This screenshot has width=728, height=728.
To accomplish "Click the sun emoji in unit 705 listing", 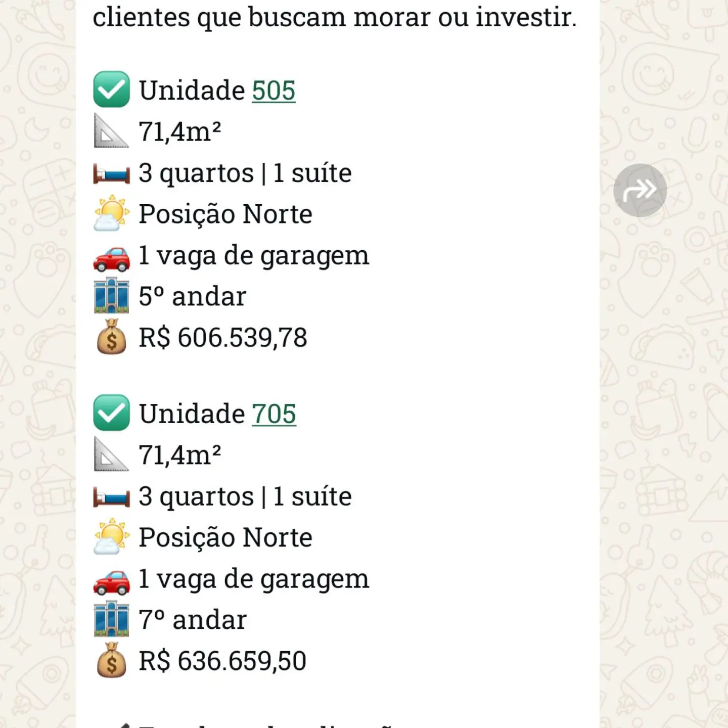I will tap(112, 537).
